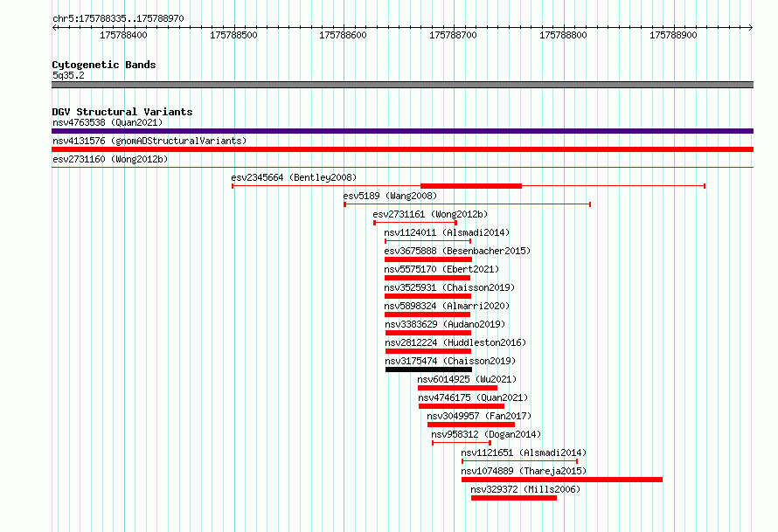Image resolution: width=778 pixels, height=532 pixels.
Task: Click ruler position 175788400
Action: click(123, 35)
